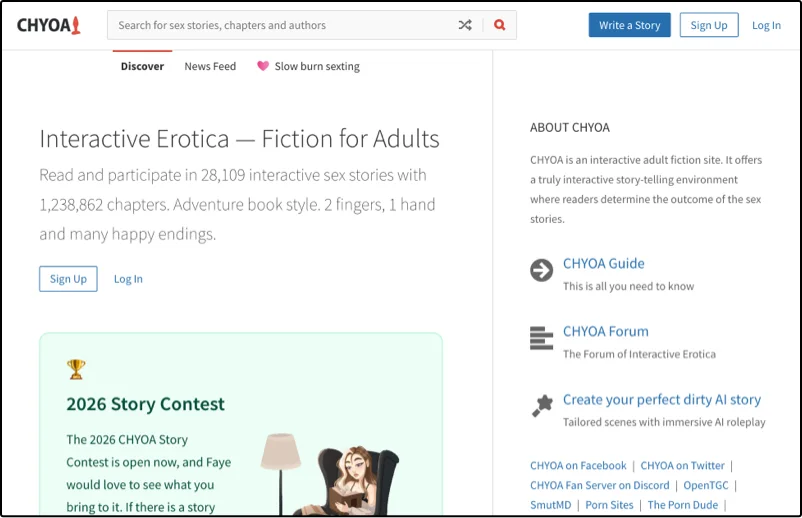Click the red magnifier search icon

(x=500, y=25)
